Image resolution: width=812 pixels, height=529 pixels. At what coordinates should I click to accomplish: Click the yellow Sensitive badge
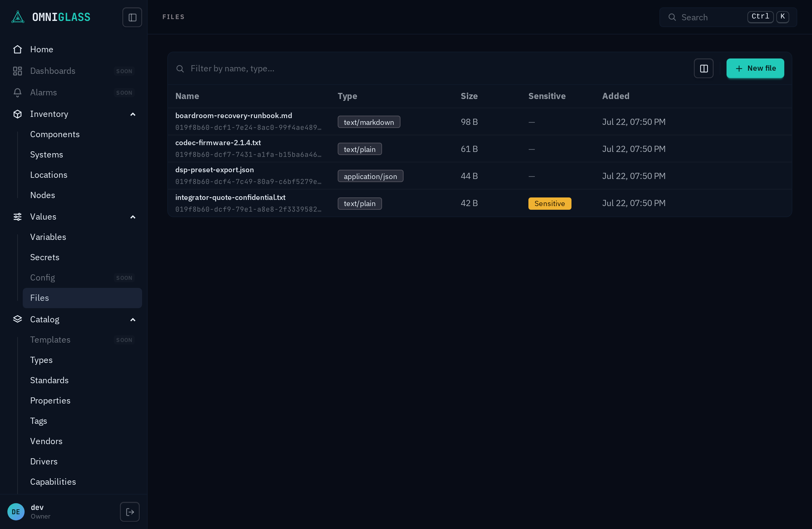coord(550,204)
